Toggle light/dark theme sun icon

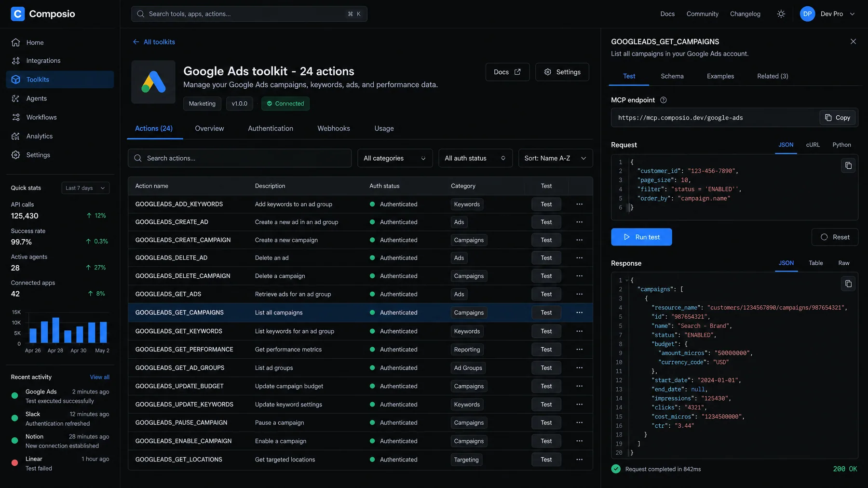(x=781, y=14)
